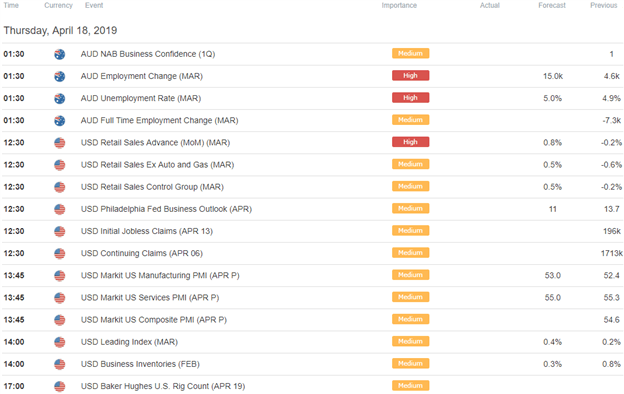Select the Forecast column header
The height and width of the screenshot is (394, 624).
pyautogui.click(x=552, y=5)
